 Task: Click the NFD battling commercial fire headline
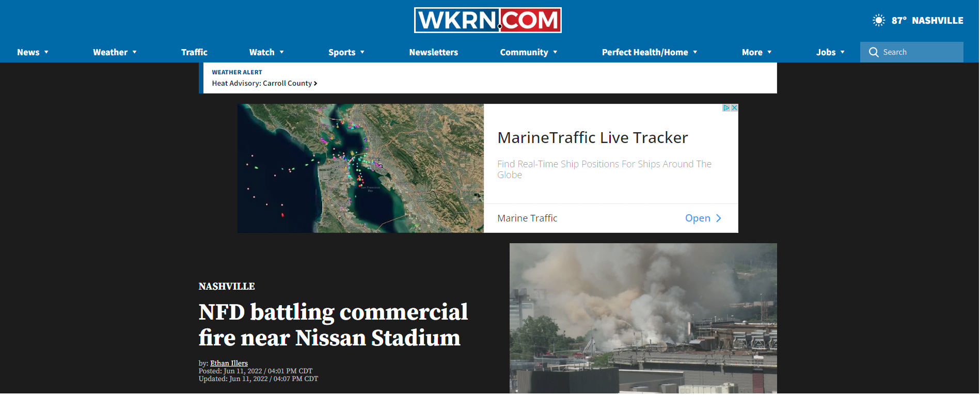click(x=333, y=325)
